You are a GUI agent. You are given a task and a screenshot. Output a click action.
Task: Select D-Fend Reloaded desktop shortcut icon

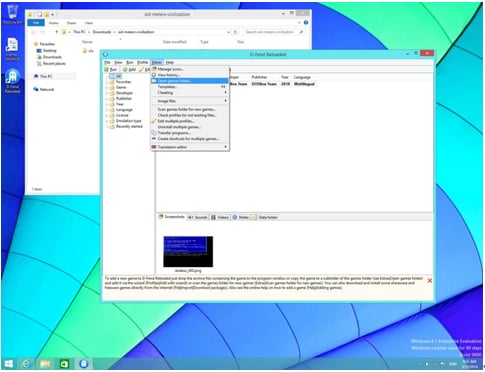pos(12,81)
